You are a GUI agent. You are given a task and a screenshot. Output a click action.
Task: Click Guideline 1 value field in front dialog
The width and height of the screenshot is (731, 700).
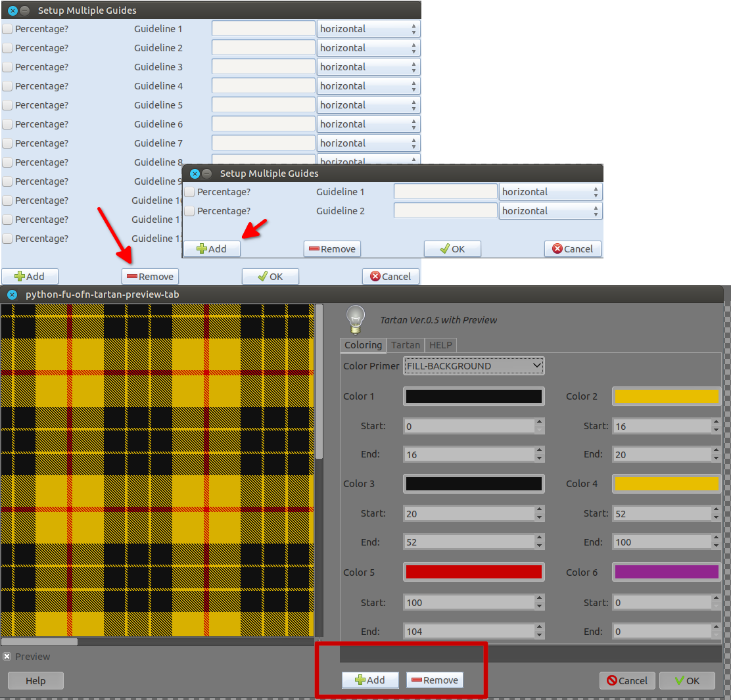click(x=445, y=191)
